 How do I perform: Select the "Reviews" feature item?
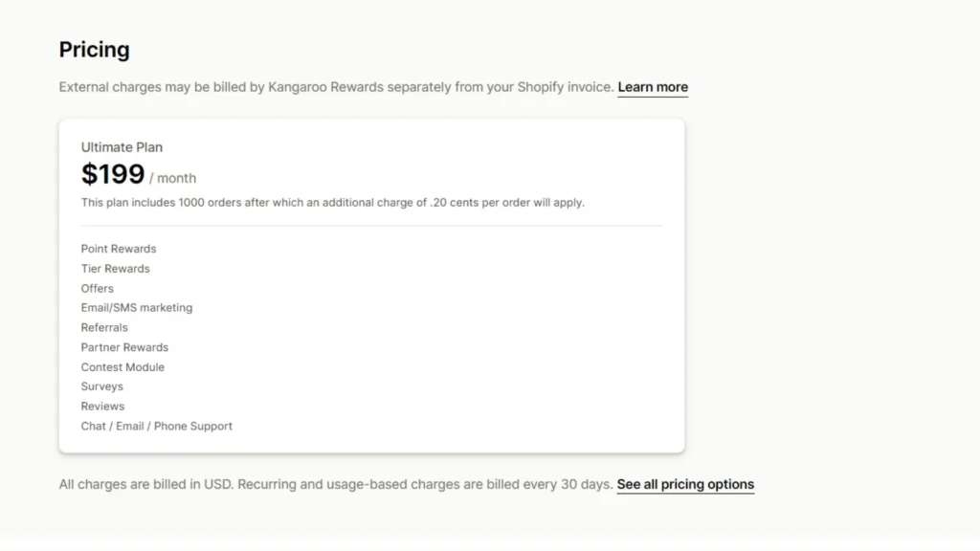(x=101, y=406)
